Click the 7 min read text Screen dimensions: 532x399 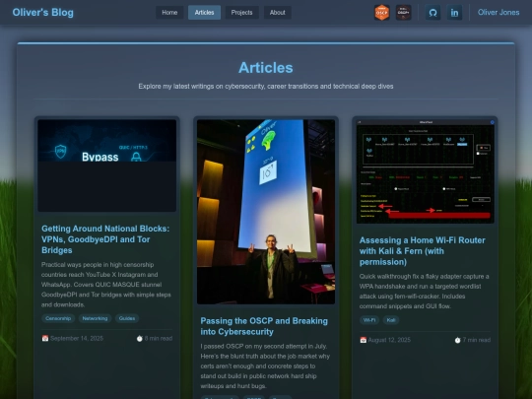[x=477, y=340]
